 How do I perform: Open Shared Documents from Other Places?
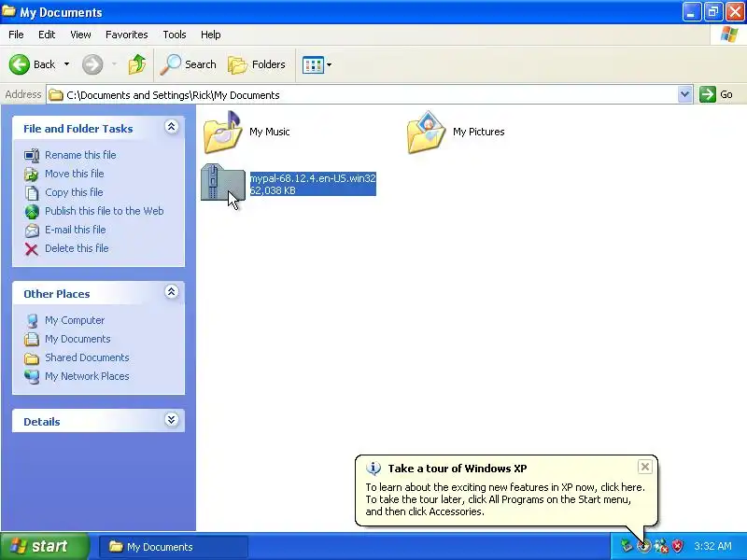tap(87, 357)
